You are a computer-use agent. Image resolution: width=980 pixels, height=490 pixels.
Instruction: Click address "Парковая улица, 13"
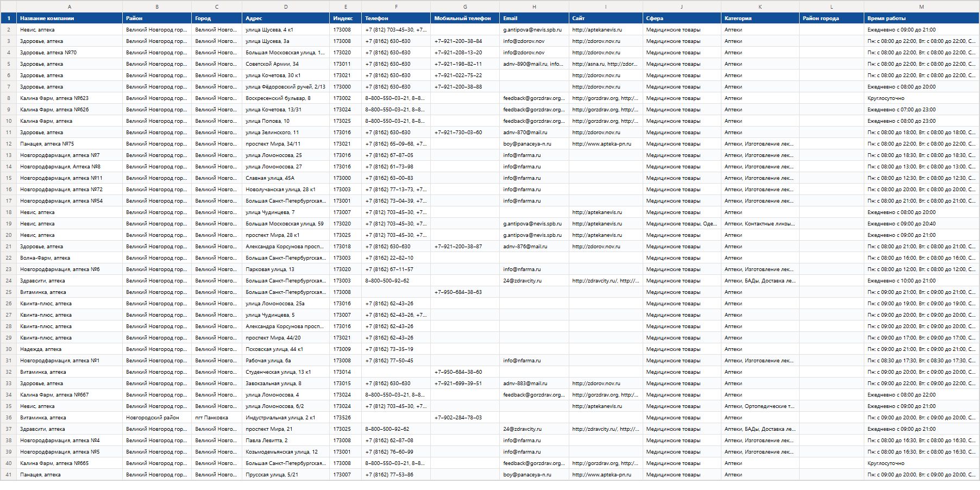(x=286, y=269)
